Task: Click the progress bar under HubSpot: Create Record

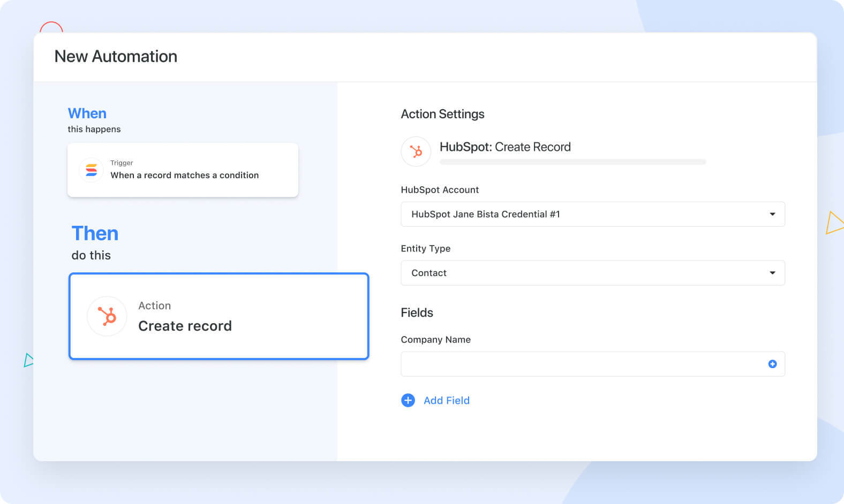Action: point(573,162)
